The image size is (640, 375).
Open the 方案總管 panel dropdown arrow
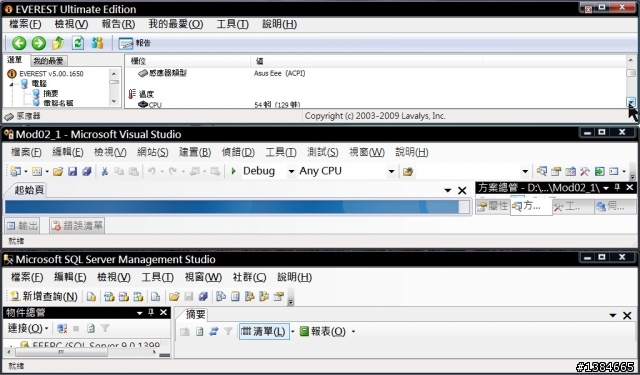click(606, 188)
